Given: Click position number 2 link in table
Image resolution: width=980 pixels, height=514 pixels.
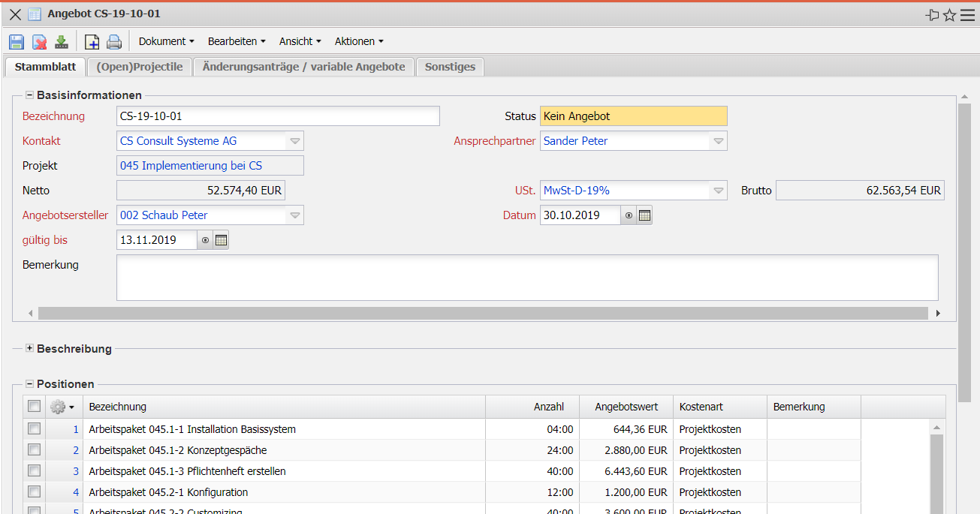Looking at the screenshot, I should click(75, 450).
